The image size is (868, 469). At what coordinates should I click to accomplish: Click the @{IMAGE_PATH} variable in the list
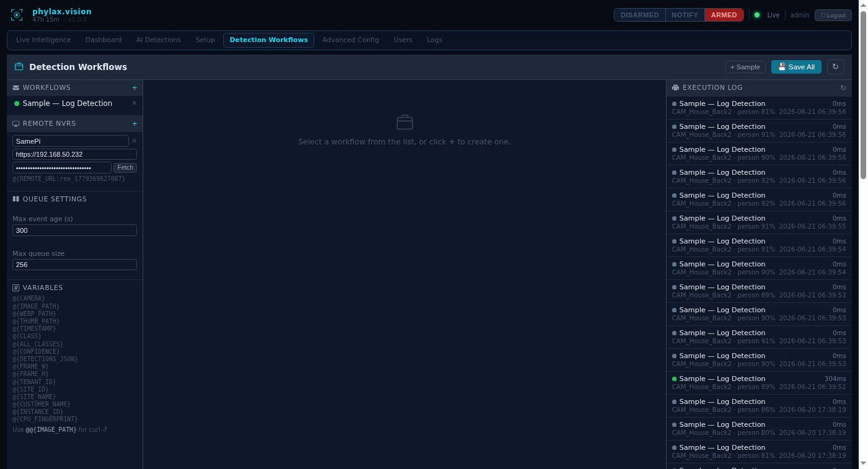tap(36, 306)
